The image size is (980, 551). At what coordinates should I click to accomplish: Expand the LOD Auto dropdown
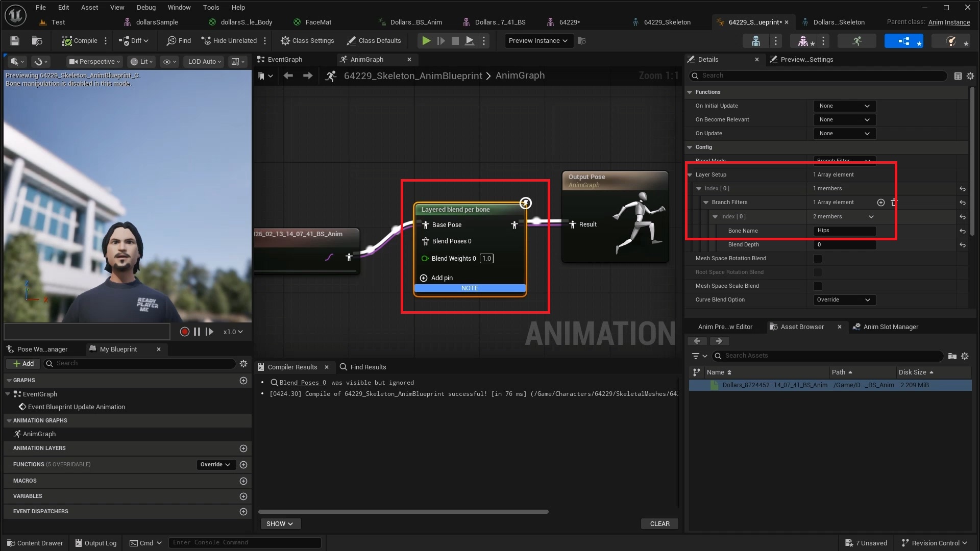click(203, 61)
